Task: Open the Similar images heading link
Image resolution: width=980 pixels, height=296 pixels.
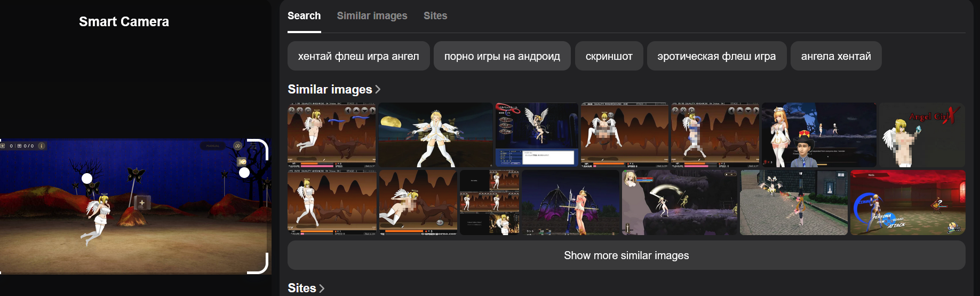Action: tap(330, 89)
